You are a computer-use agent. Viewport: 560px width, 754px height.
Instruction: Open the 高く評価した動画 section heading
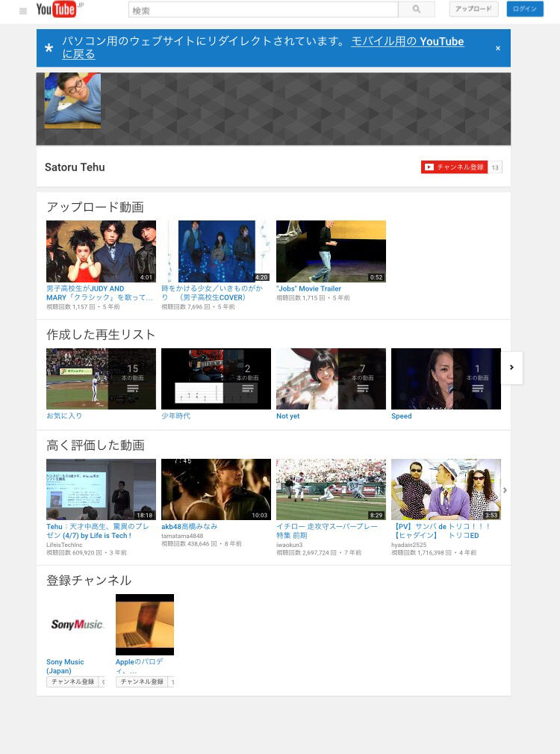[95, 445]
